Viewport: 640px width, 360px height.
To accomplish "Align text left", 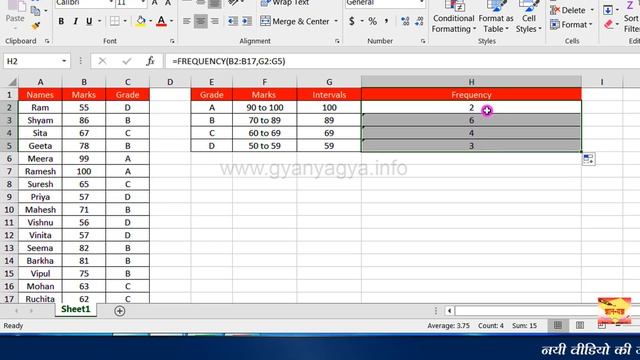I will 187,21.
